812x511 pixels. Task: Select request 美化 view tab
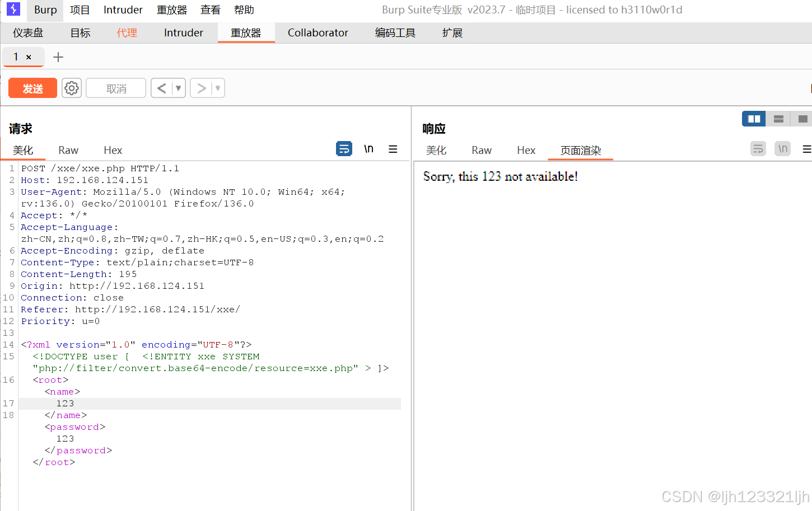tap(23, 150)
